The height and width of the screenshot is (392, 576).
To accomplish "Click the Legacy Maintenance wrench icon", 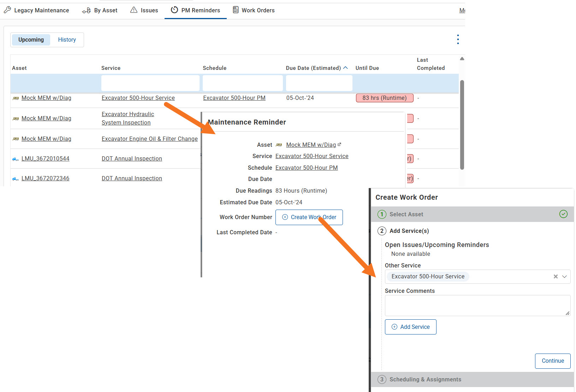I will (x=7, y=10).
